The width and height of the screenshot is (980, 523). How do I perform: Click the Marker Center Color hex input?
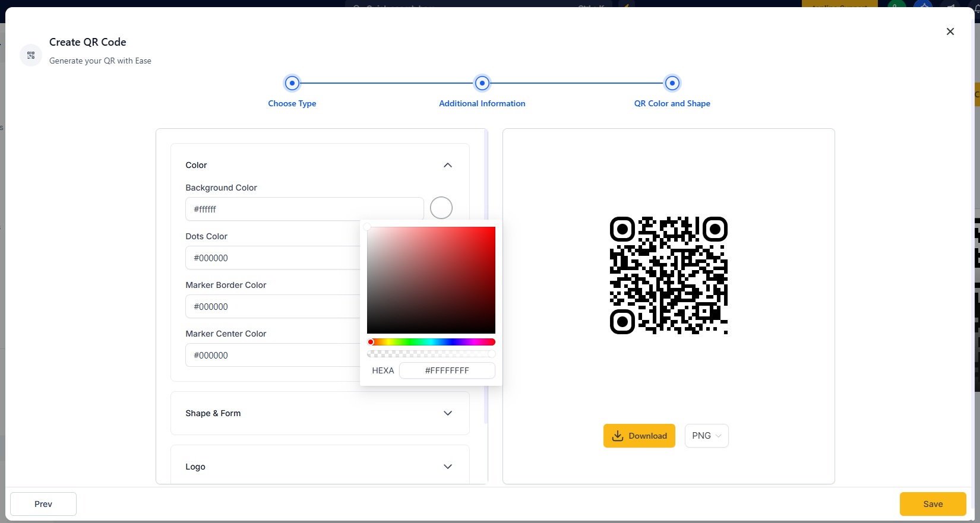(x=273, y=355)
